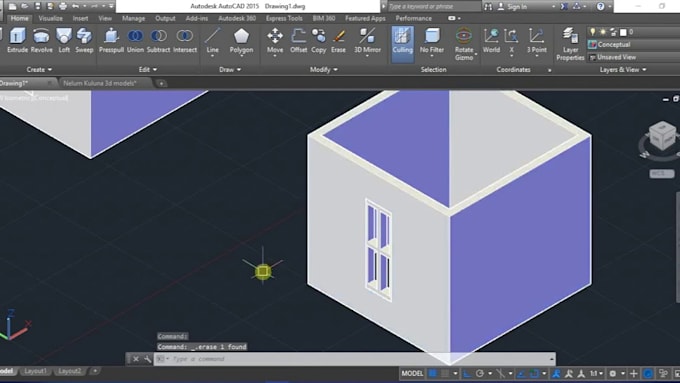Toggle snap mode in status bar
Viewport: 680px width, 383px height.
pyautogui.click(x=445, y=373)
